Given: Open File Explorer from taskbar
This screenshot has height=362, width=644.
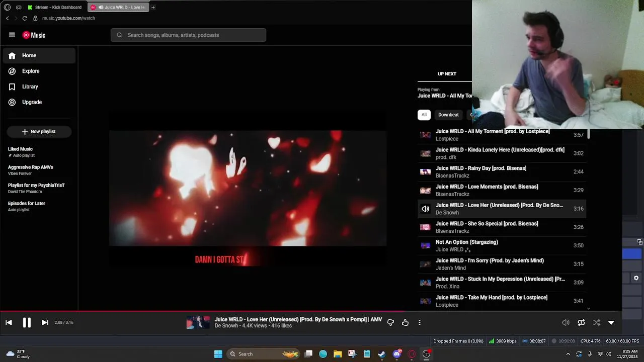Looking at the screenshot, I should point(338,354).
